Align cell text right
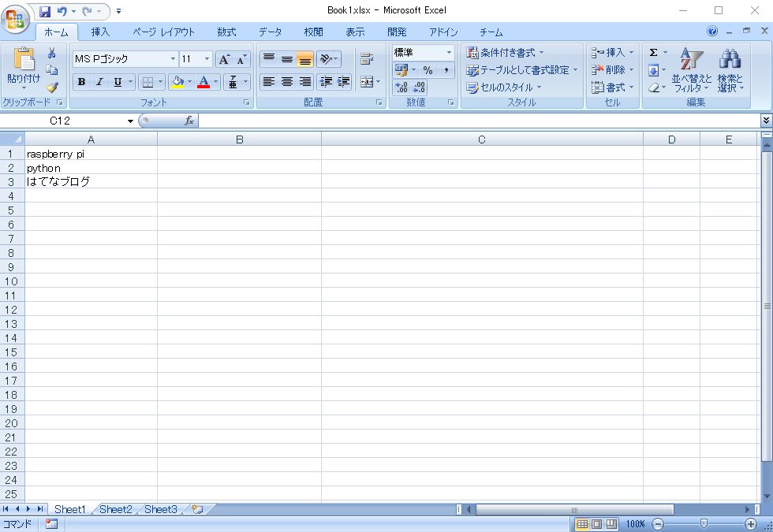This screenshot has height=532, width=773. coord(305,82)
